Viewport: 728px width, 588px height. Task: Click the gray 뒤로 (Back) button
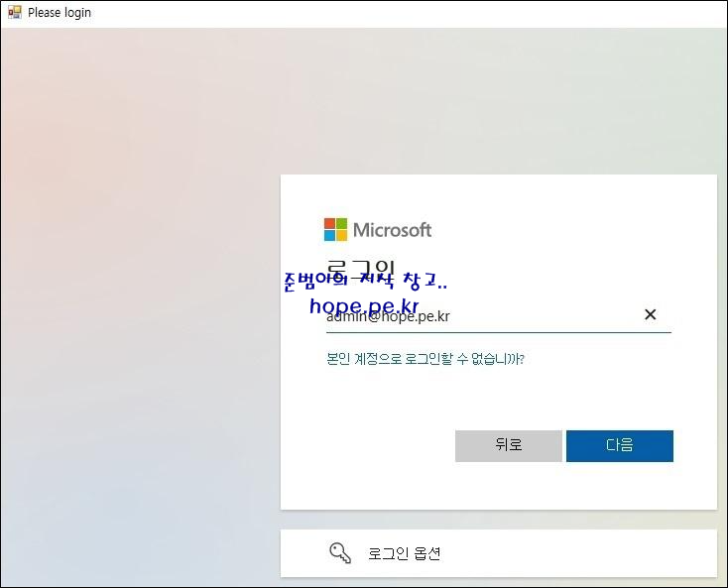509,445
